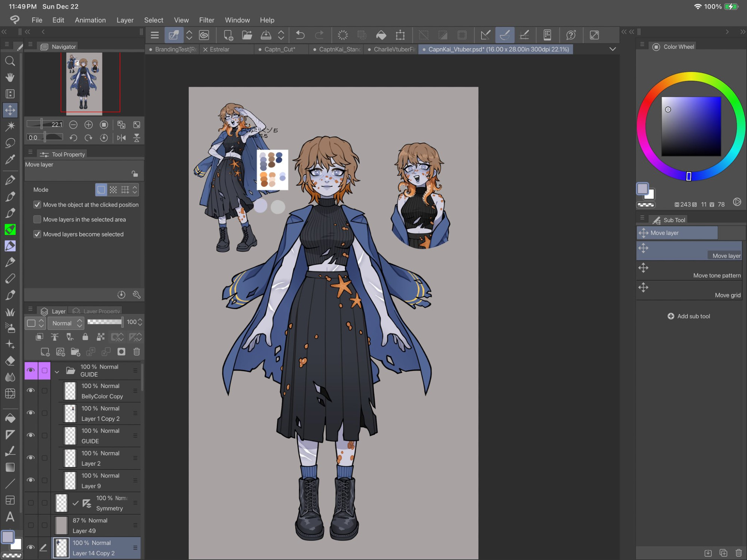Select the Move layer tool in toolbar
The image size is (747, 560).
click(10, 110)
